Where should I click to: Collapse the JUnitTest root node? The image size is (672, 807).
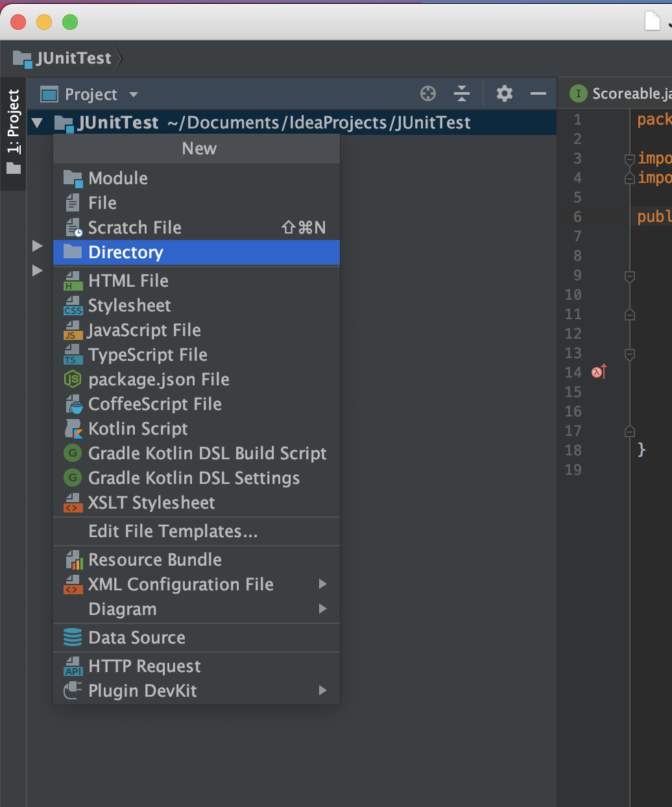pyautogui.click(x=38, y=123)
